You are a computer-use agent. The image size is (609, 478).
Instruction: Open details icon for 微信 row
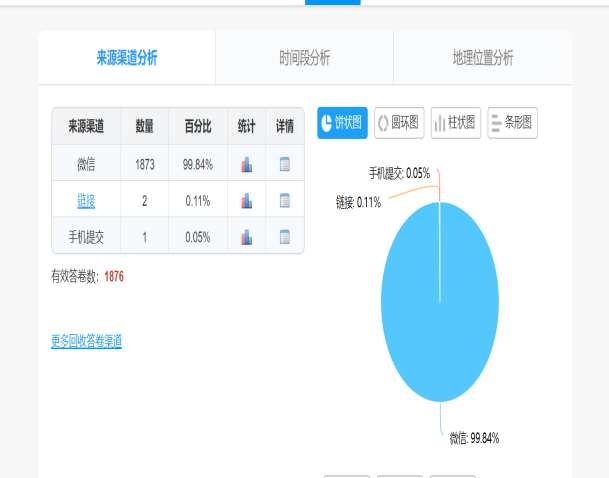pyautogui.click(x=285, y=164)
